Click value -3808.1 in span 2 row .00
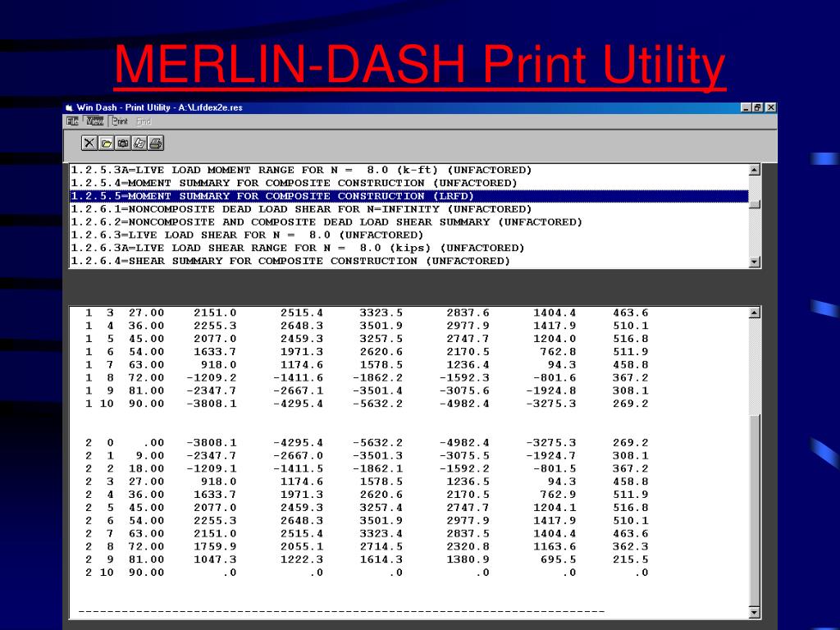840x630 pixels. point(211,443)
